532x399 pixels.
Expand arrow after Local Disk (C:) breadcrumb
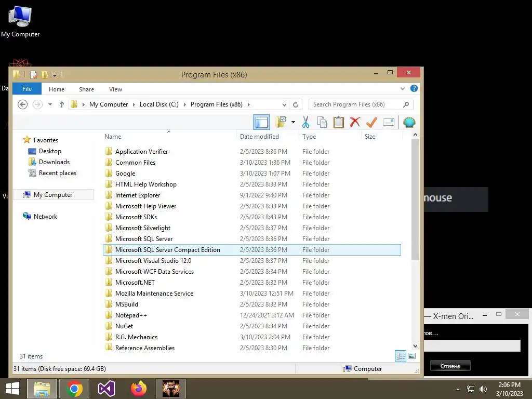(184, 104)
